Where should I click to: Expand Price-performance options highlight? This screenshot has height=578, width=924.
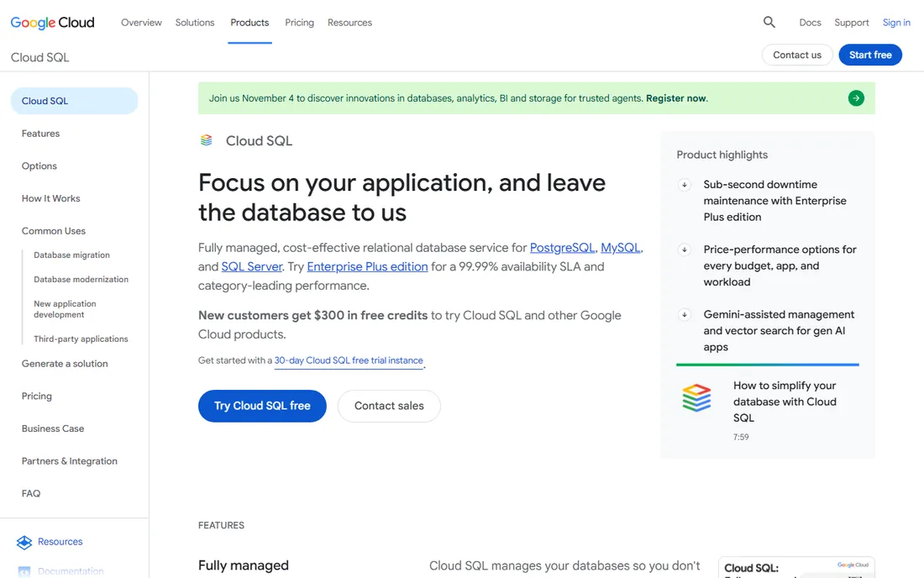tap(684, 250)
